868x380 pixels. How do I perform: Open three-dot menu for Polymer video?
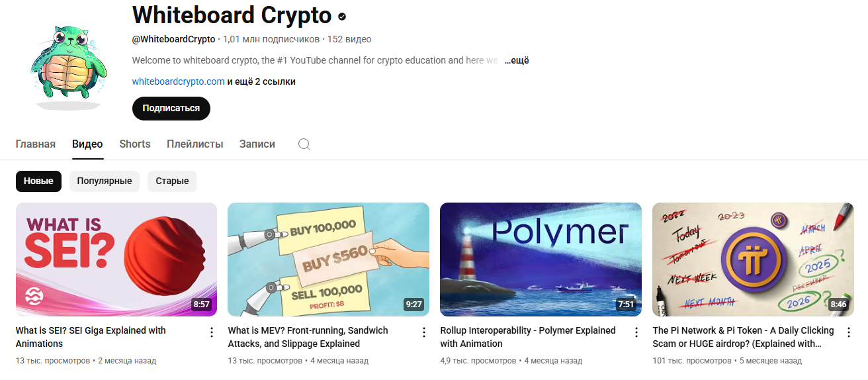point(636,332)
